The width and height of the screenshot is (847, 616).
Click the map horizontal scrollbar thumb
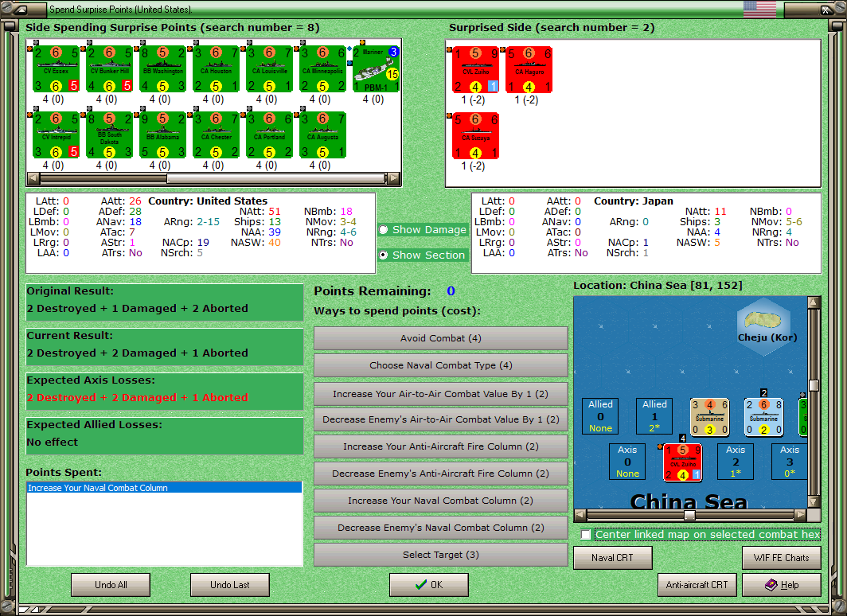point(689,514)
